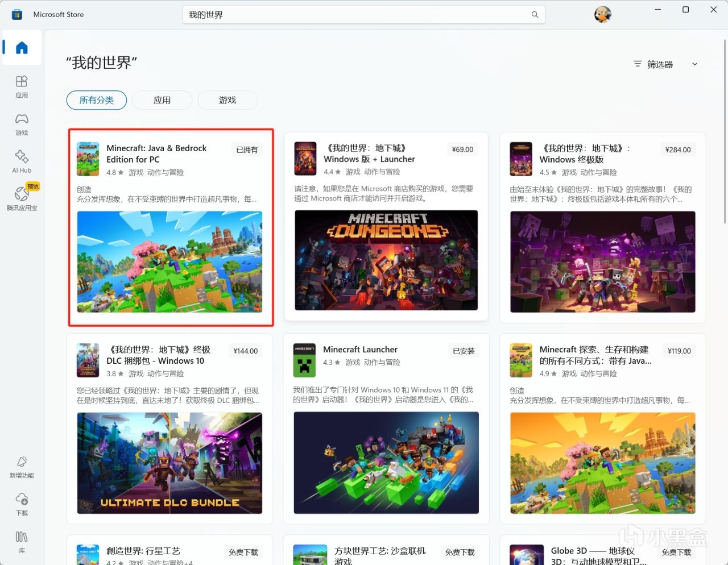Click the 终极 DLC 捆绑包 app icon
Image resolution: width=728 pixels, height=565 pixels.
point(88,360)
